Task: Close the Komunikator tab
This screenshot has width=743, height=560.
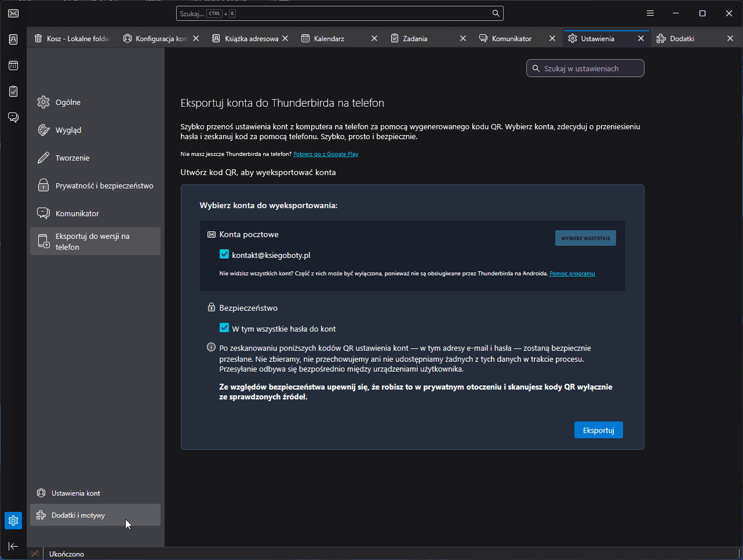Action: tap(552, 38)
